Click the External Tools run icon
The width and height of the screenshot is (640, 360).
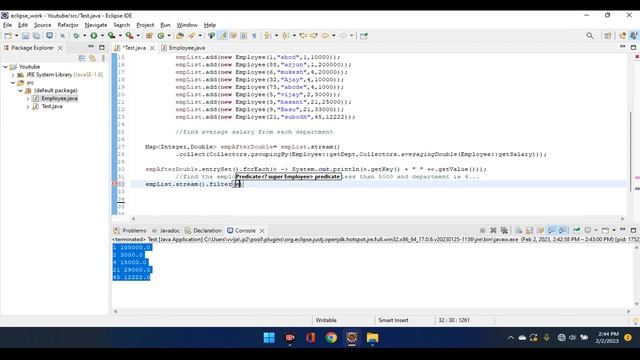[x=129, y=36]
